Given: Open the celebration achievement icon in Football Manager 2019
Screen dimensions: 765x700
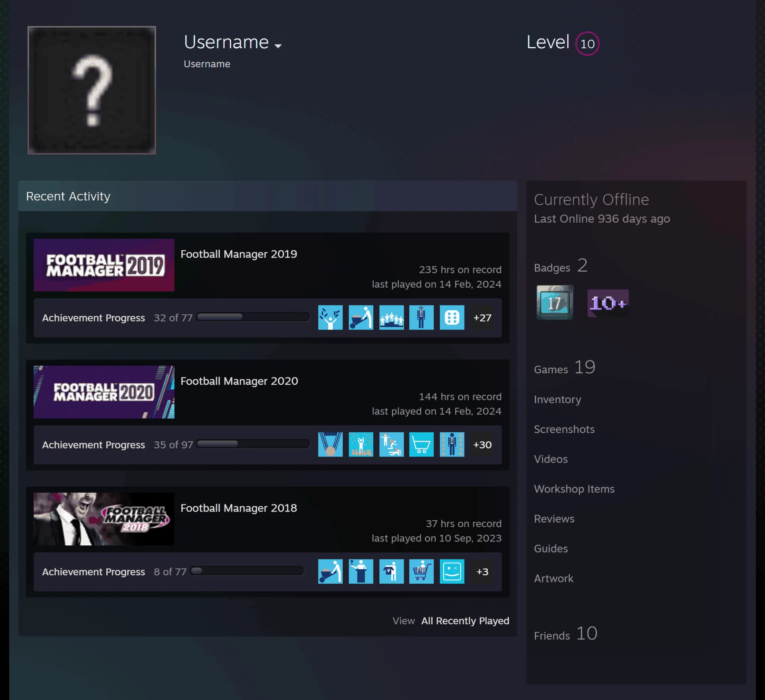Looking at the screenshot, I should pos(330,318).
